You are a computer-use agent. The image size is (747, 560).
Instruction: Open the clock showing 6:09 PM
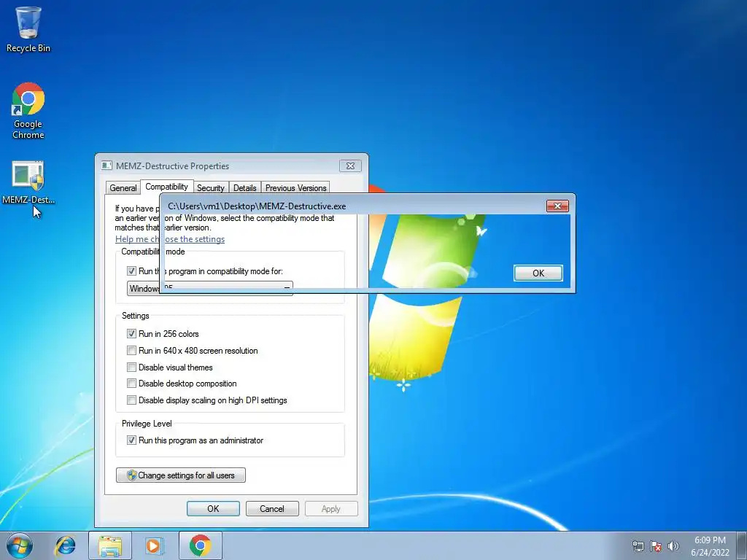coord(710,540)
